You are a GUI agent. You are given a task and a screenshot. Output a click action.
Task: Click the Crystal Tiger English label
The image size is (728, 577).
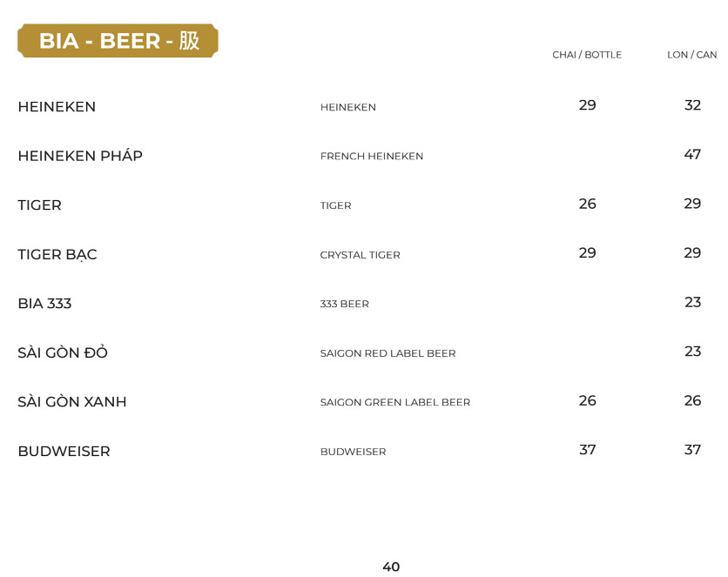coord(361,255)
